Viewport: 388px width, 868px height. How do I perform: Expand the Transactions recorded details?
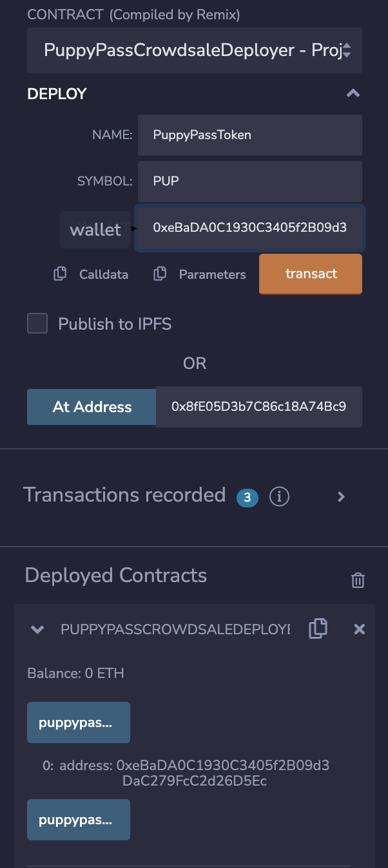click(341, 496)
